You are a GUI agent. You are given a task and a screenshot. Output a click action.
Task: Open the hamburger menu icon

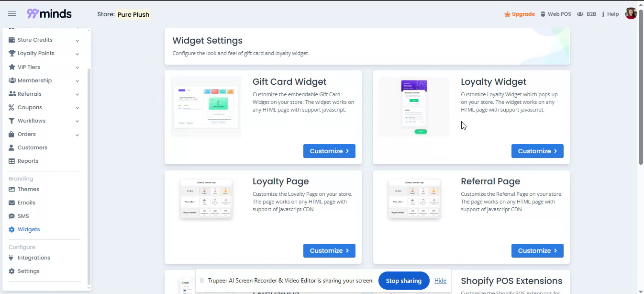pyautogui.click(x=12, y=14)
